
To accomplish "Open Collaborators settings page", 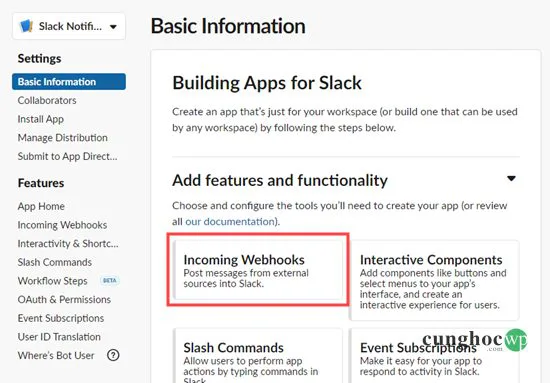I will 47,100.
